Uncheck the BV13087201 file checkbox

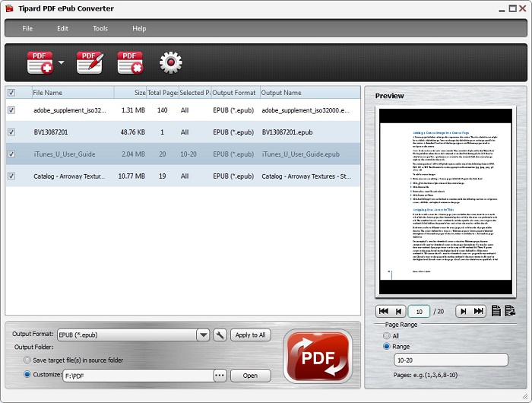[x=11, y=132]
